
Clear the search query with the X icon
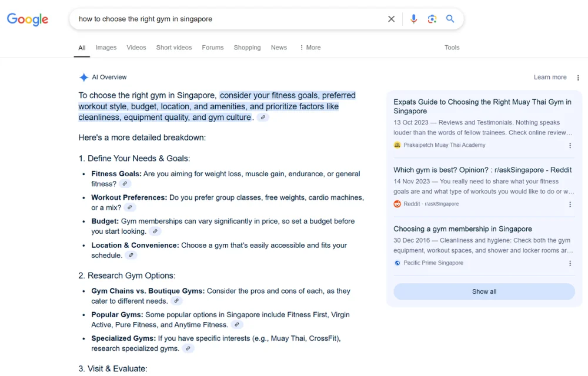[391, 19]
